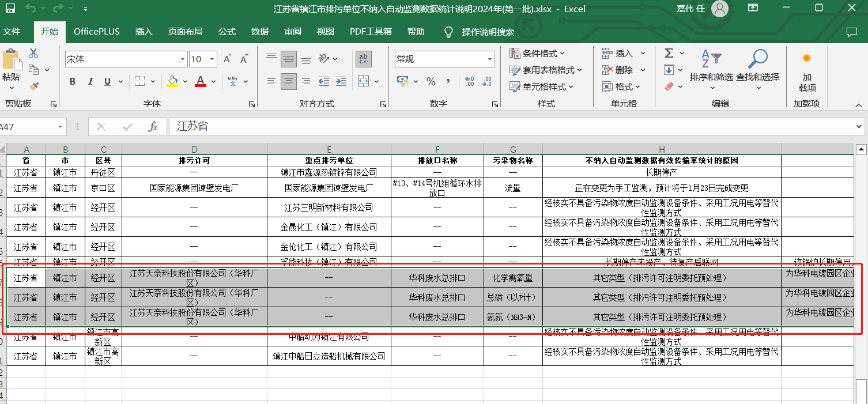
Task: Click the insert function fx icon
Action: pos(153,127)
